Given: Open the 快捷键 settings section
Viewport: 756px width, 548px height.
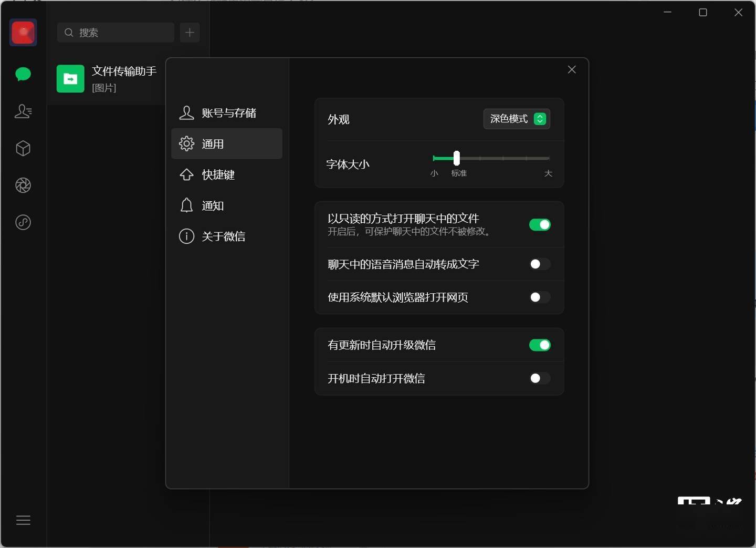Looking at the screenshot, I should point(227,174).
